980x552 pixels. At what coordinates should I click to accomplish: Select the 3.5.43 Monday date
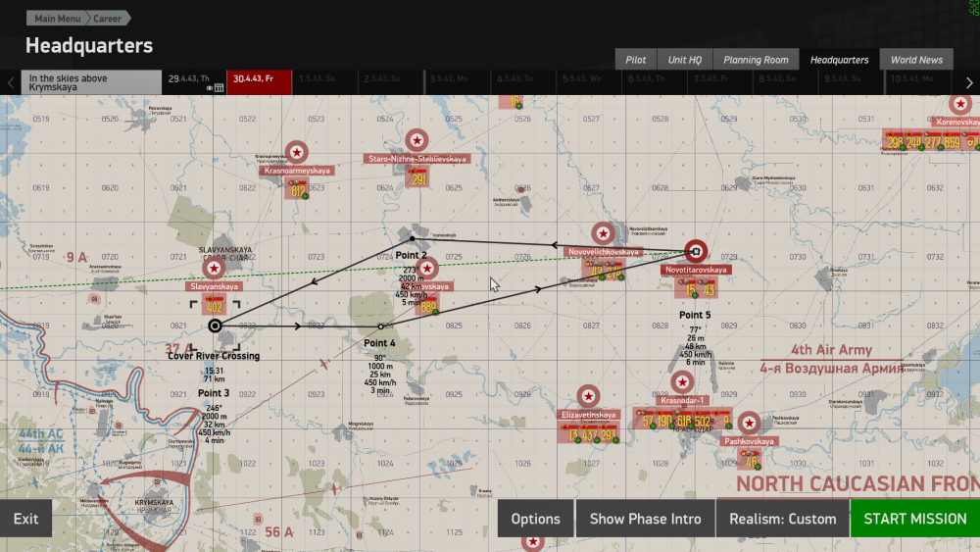coord(457,82)
